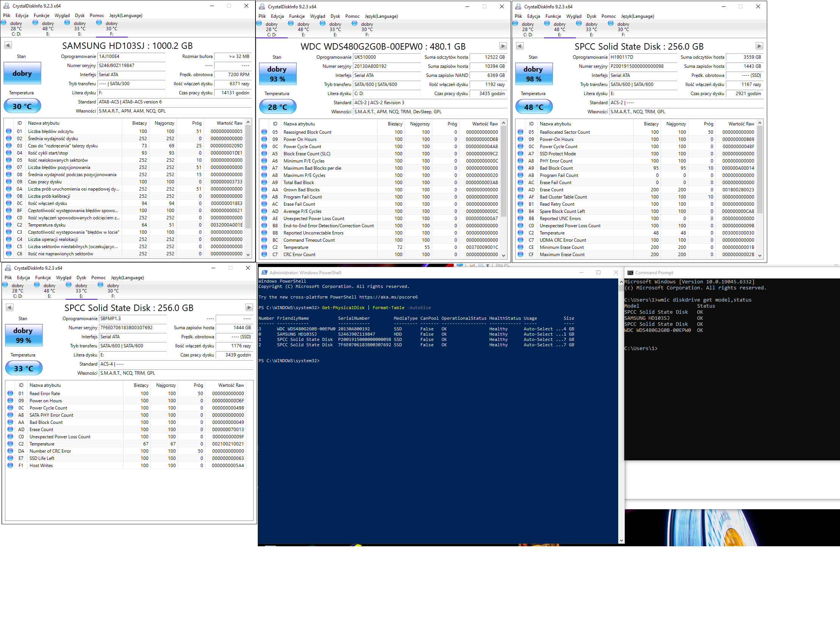Select the F: 30 °C disk tab in the SAMSUNG window
The image size is (840, 619).
[x=111, y=28]
